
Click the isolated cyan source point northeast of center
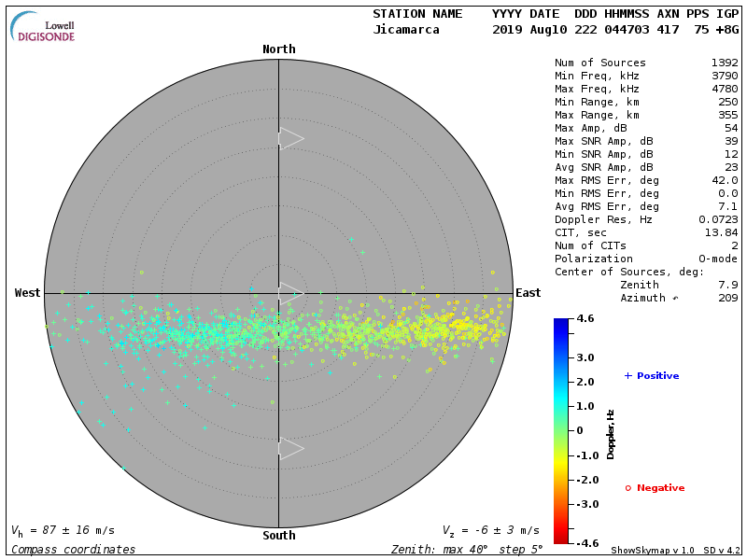(x=351, y=239)
